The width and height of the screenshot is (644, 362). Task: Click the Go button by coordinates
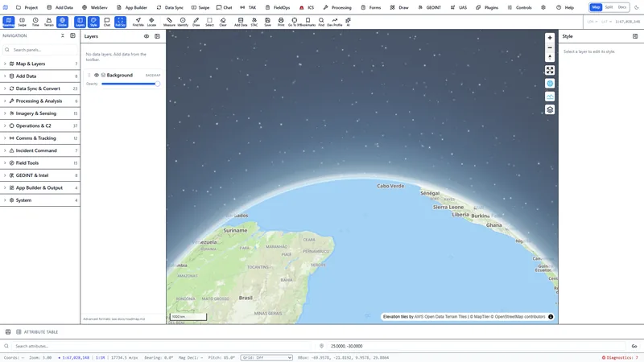pos(634,346)
